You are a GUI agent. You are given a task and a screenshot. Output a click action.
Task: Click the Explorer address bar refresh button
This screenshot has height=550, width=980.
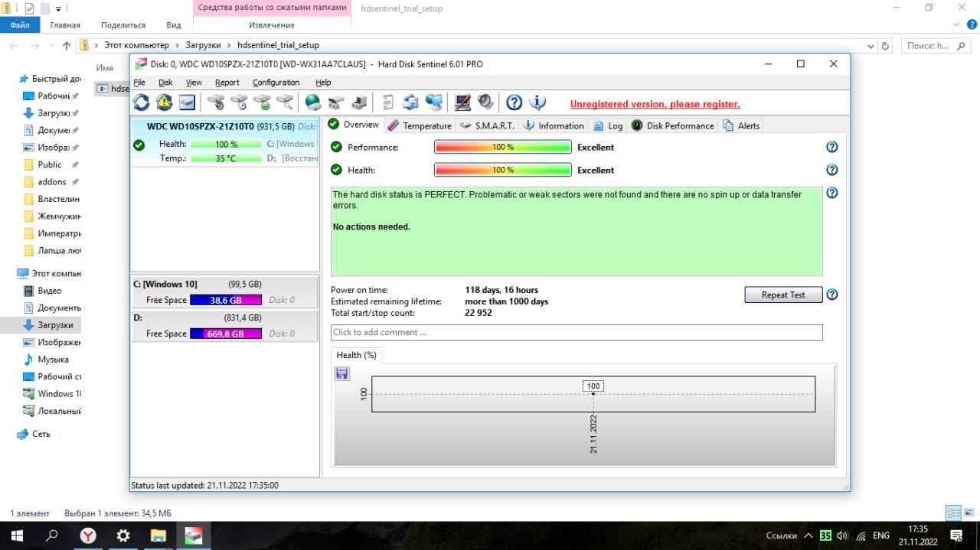(x=886, y=45)
